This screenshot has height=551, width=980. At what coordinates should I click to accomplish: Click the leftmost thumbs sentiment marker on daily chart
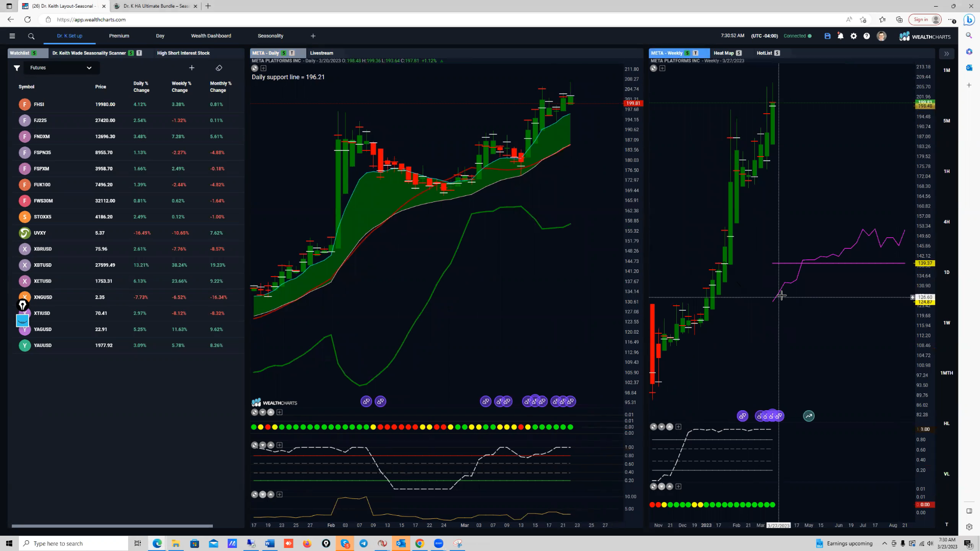click(366, 402)
